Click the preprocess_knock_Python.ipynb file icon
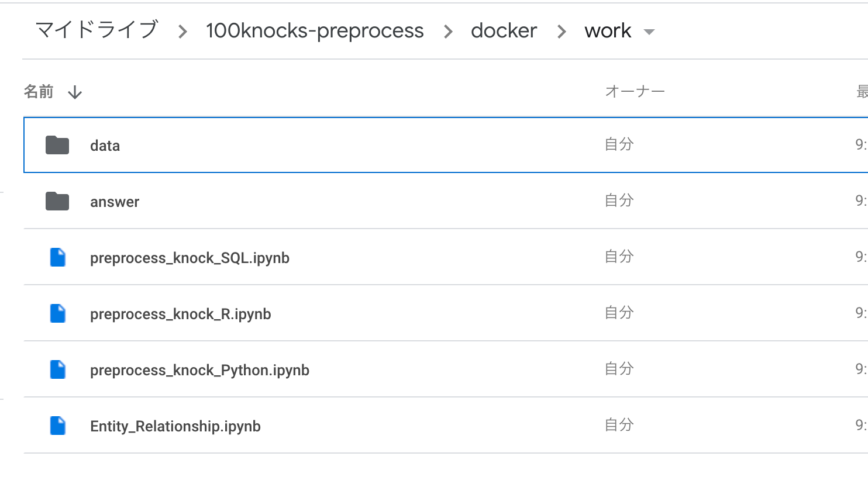 click(58, 369)
